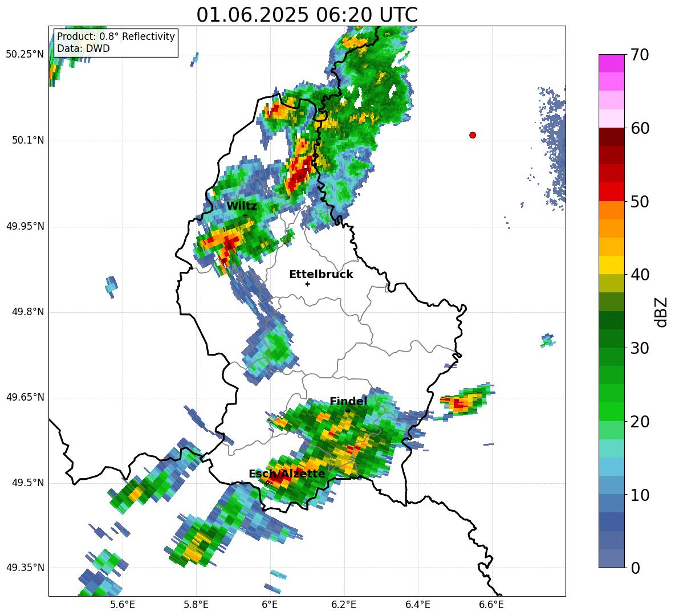This screenshot has width=675, height=616.
Task: Click the colorbar value 30
Action: point(640,348)
